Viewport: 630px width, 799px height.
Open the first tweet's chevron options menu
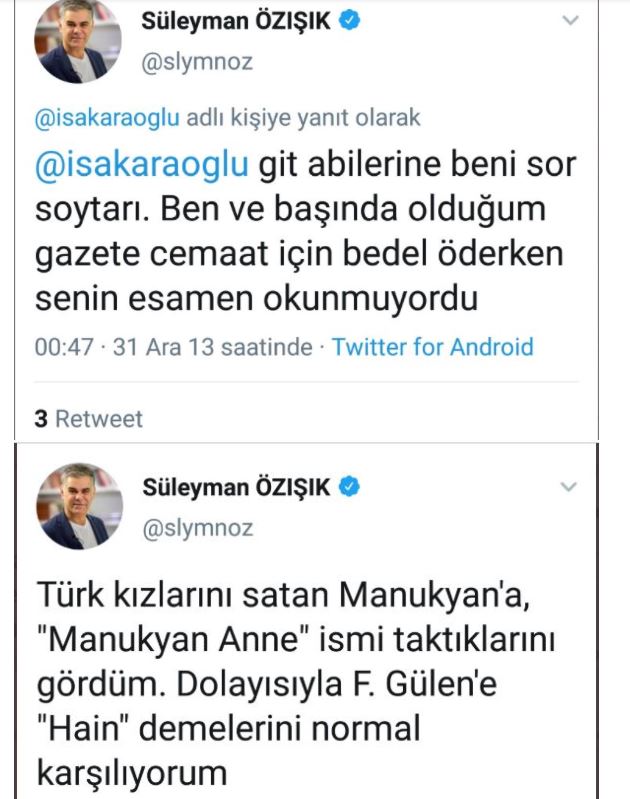pyautogui.click(x=569, y=20)
